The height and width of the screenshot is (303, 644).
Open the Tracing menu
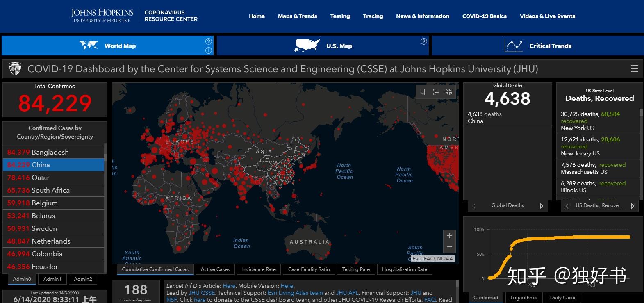click(373, 16)
